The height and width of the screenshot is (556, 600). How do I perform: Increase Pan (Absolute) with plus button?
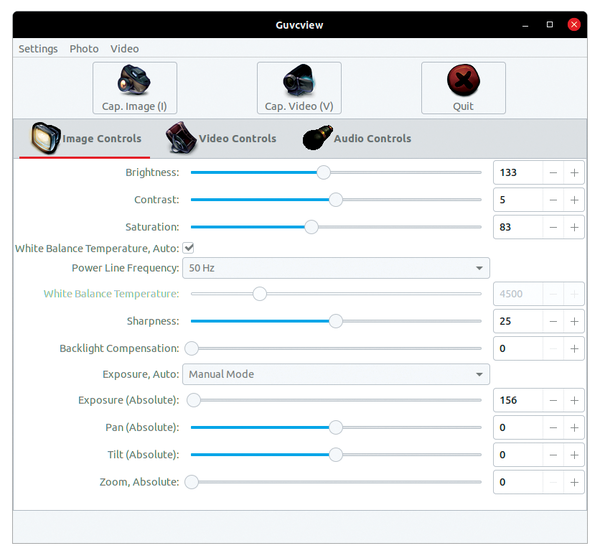tap(574, 428)
